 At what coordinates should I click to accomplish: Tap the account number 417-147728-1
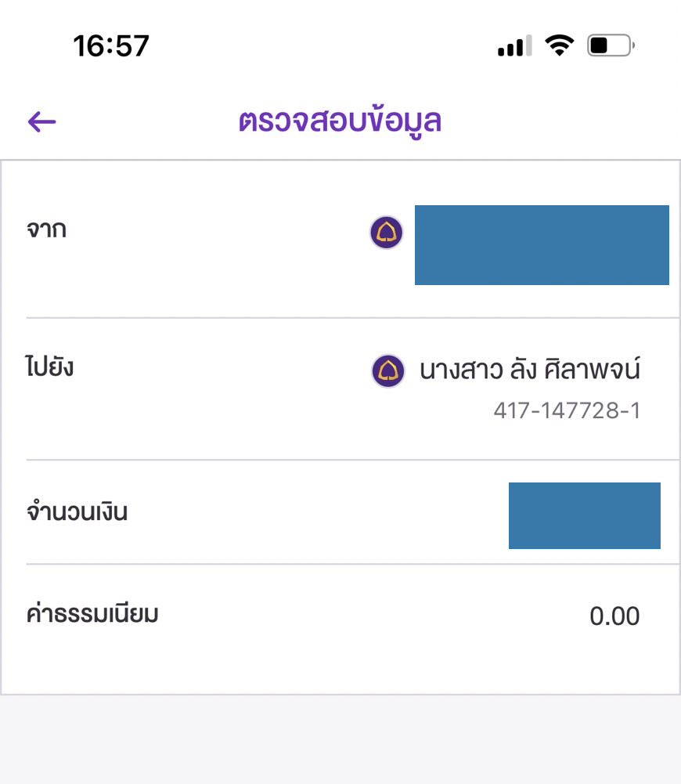pyautogui.click(x=567, y=410)
